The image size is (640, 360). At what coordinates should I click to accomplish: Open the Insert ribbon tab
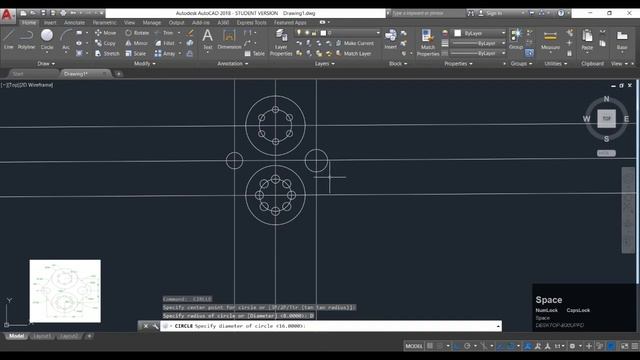(x=50, y=22)
